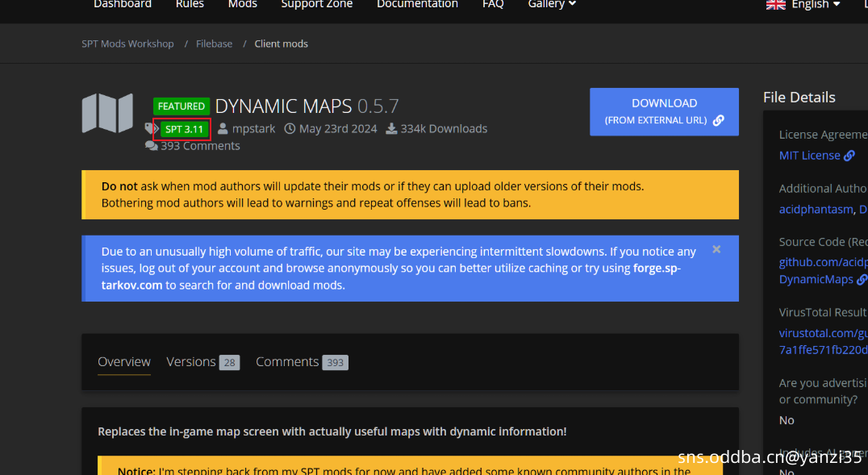
Task: Go to Mods in navigation
Action: coord(243,4)
